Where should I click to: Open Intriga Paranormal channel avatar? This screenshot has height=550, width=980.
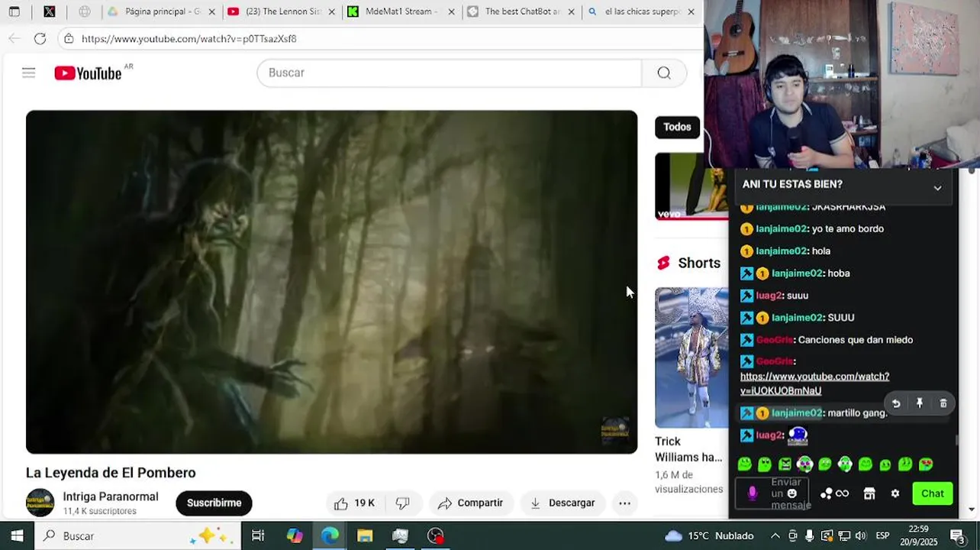pyautogui.click(x=40, y=503)
